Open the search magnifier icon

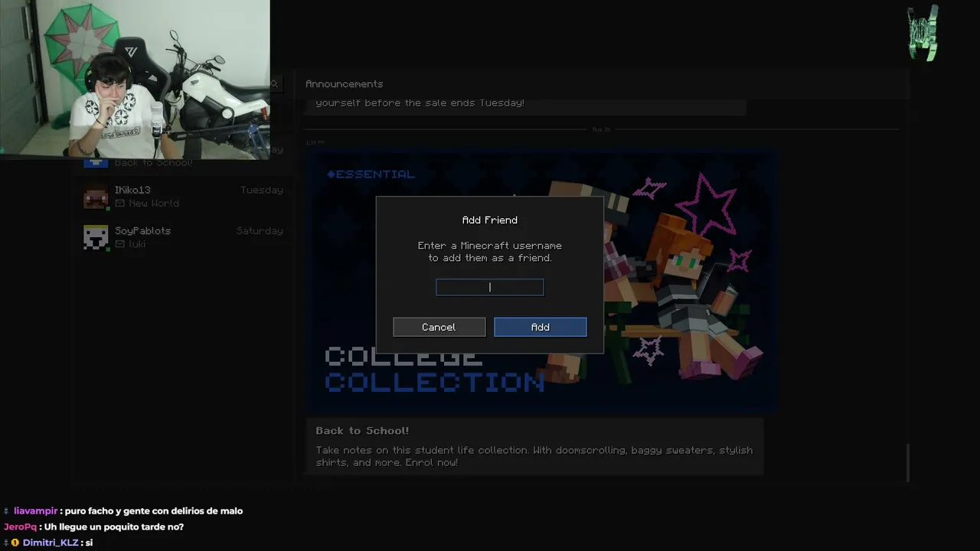click(274, 83)
